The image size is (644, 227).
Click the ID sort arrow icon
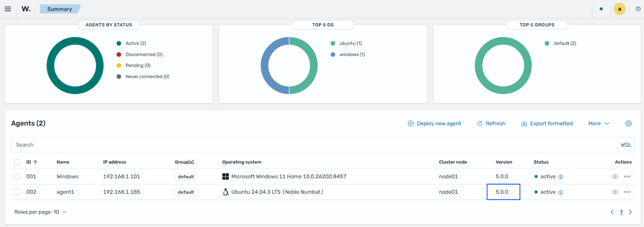(x=35, y=162)
